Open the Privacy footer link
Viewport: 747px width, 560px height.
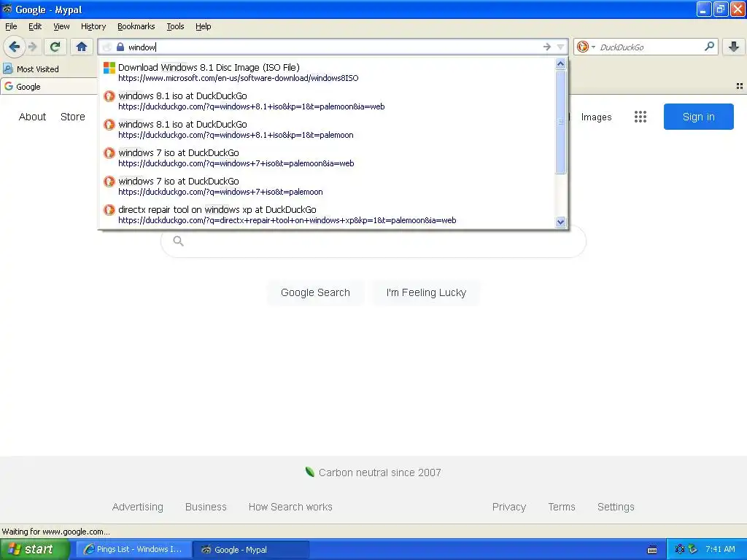[x=508, y=507]
